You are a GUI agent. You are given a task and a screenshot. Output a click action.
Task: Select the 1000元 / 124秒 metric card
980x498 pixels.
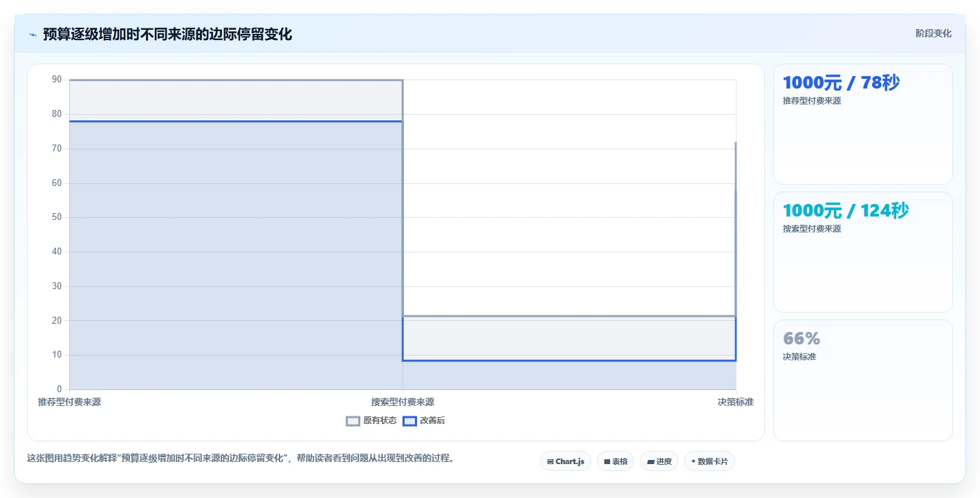(863, 252)
